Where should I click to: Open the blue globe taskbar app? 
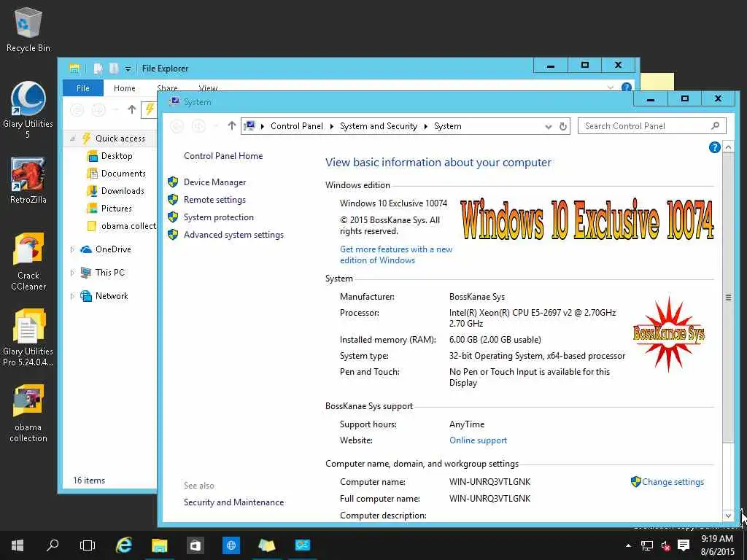pyautogui.click(x=231, y=545)
